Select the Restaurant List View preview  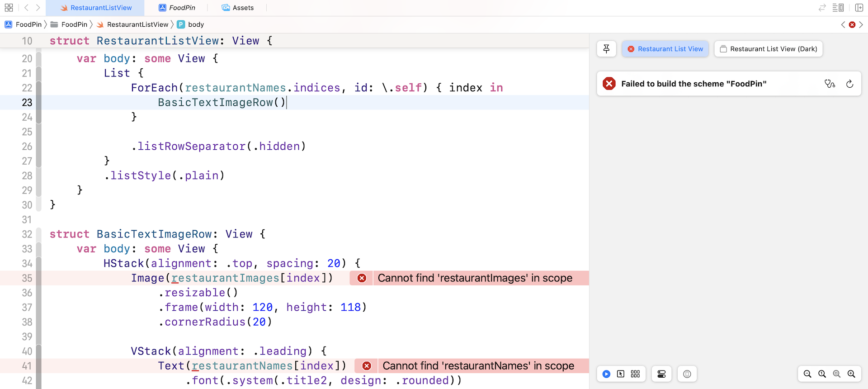click(x=665, y=49)
